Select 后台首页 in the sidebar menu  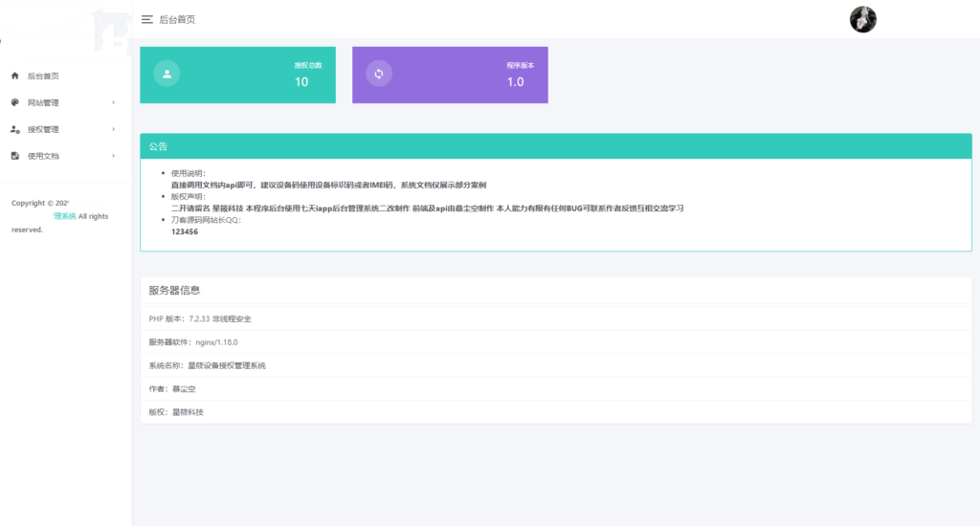(x=43, y=76)
